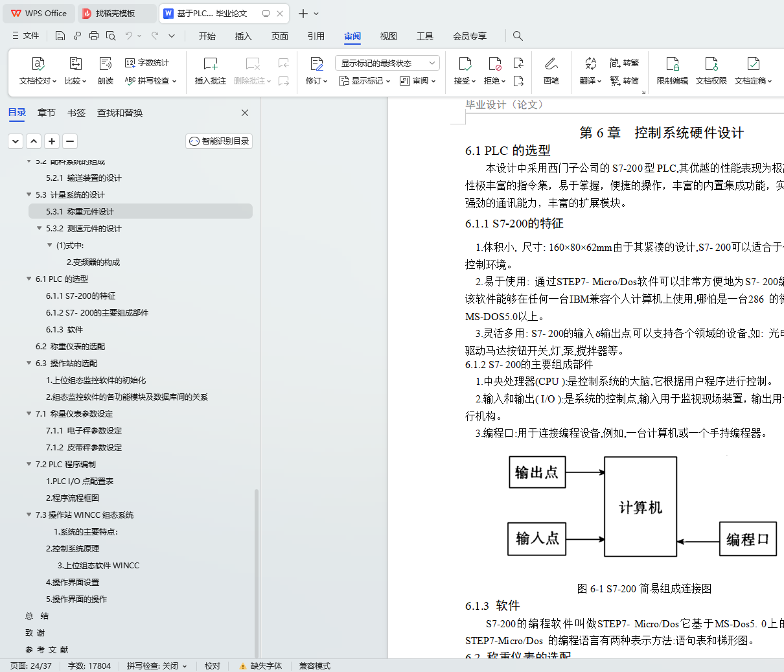Screen dimensions: 784x672
Task: Switch to the WPS Office home tab
Action: [39, 13]
